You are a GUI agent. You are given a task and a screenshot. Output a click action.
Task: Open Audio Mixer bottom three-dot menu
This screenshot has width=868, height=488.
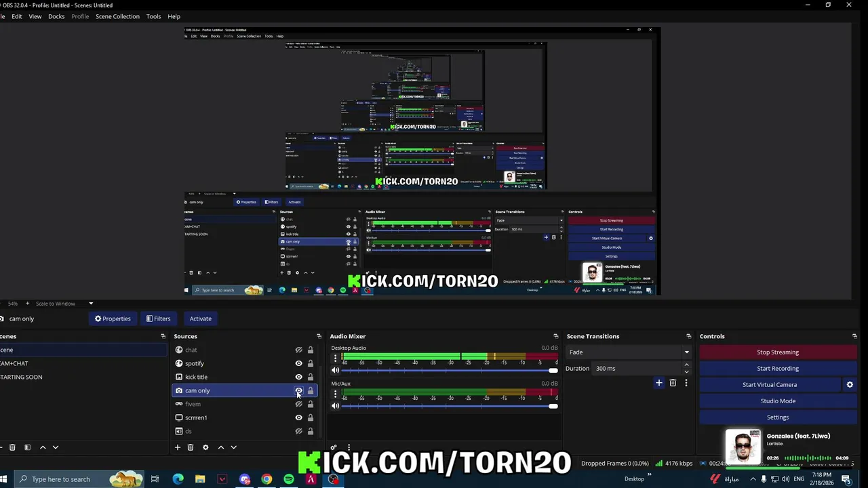[x=349, y=447]
